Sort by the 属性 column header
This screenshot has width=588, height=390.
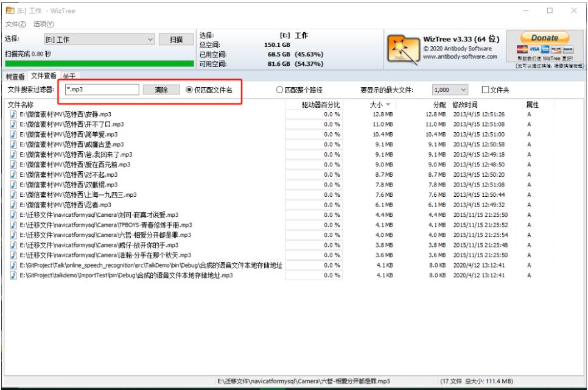coord(533,105)
